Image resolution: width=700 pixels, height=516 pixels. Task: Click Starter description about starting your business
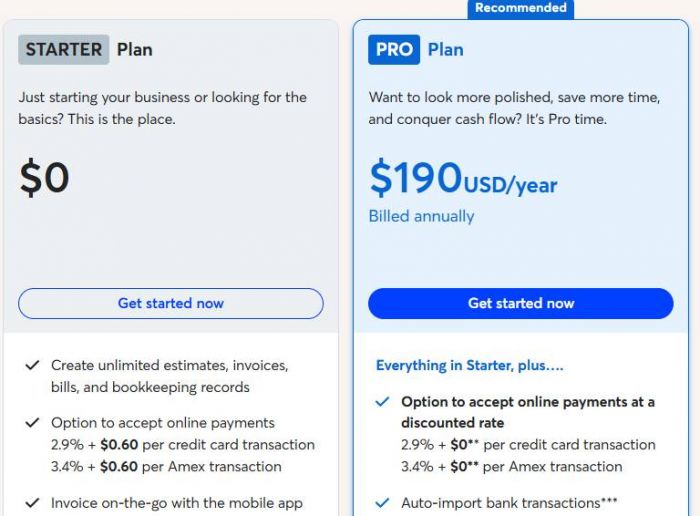162,108
